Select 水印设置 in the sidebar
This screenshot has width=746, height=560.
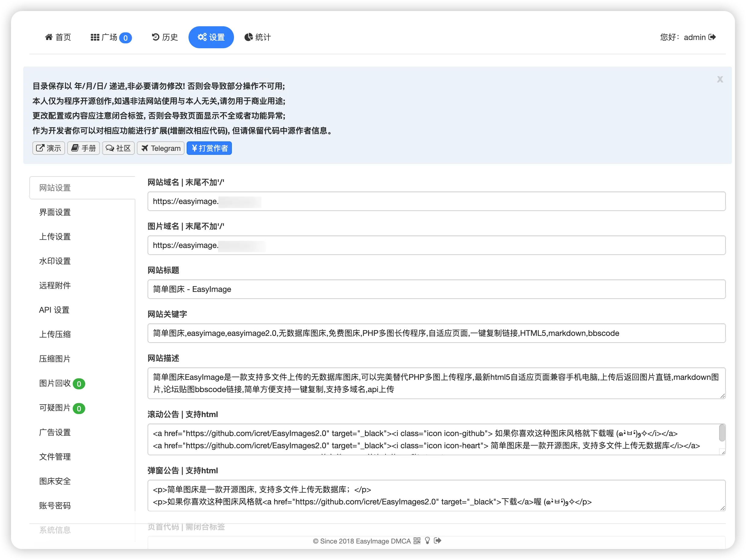tap(82, 261)
